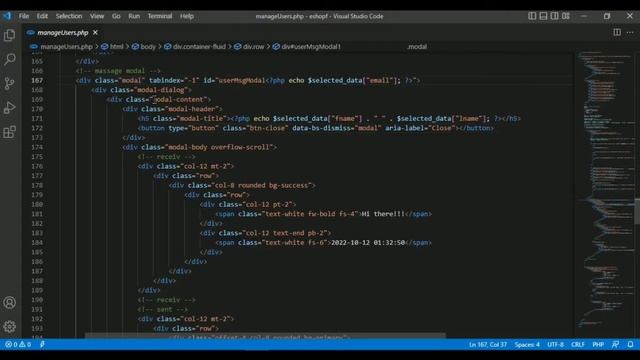Toggle panel layout icon
The image size is (640, 360).
tap(543, 16)
